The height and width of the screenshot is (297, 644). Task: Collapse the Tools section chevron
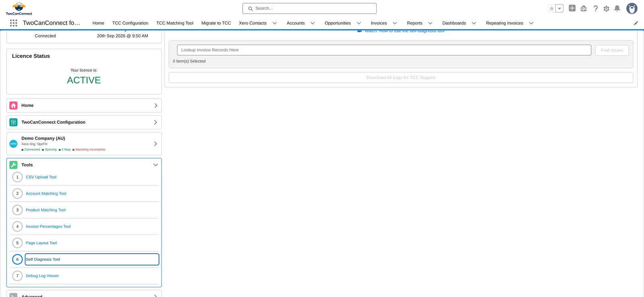click(x=156, y=165)
